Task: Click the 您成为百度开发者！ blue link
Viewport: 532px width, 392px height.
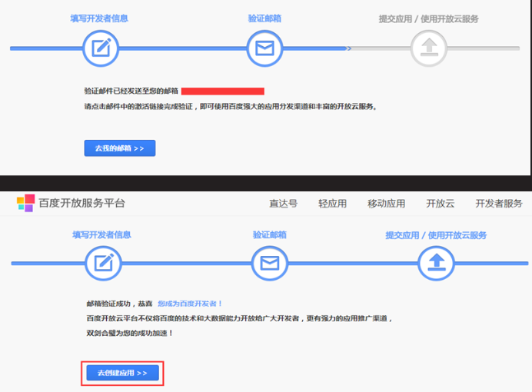Action: tap(190, 304)
